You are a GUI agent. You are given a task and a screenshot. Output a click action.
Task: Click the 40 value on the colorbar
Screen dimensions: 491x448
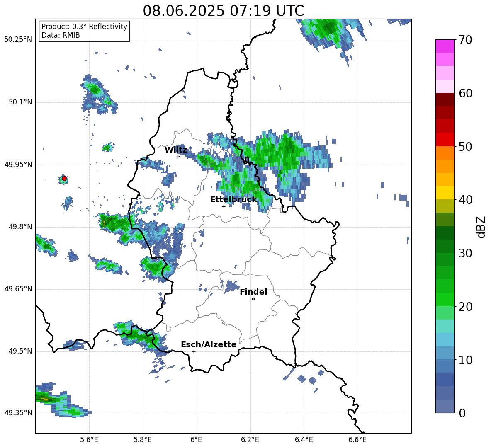465,200
